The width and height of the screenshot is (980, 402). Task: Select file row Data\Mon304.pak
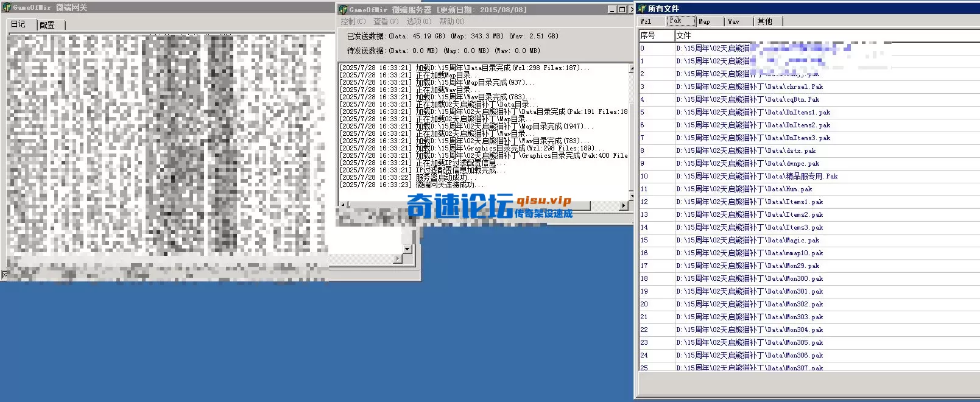coord(809,330)
